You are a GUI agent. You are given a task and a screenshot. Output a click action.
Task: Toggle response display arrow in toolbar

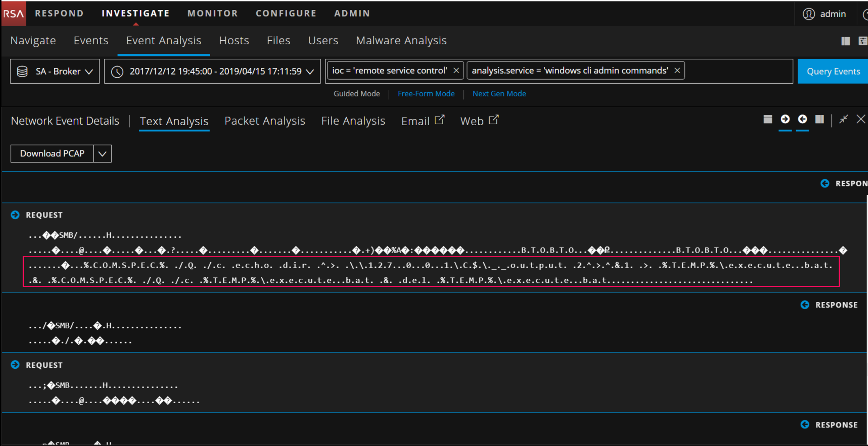(x=802, y=119)
